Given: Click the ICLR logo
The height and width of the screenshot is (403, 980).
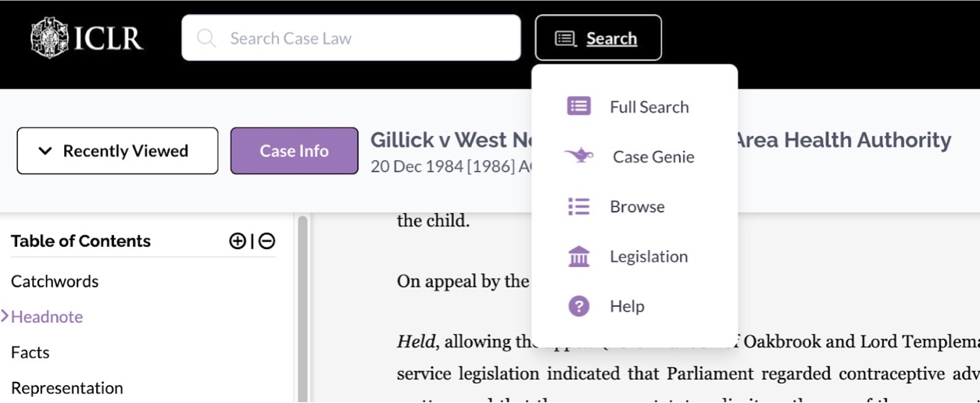Looking at the screenshot, I should coord(87,37).
